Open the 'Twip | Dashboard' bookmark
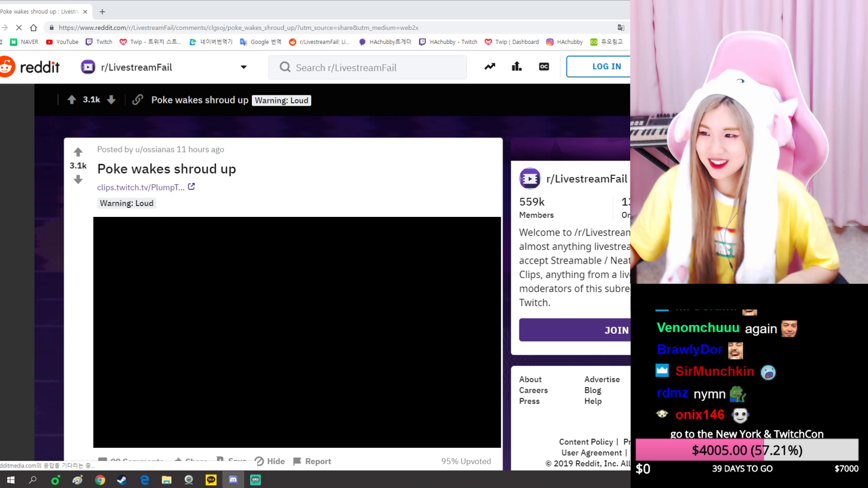Screen dimensions: 868x488 pos(512,42)
